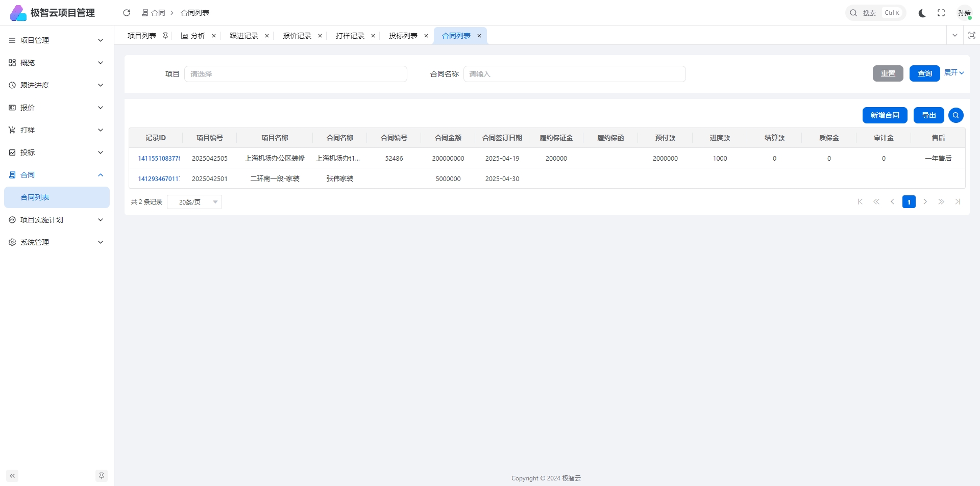Enter fullscreen using the expand icon
Screen dimensions: 980x486
coord(941,13)
